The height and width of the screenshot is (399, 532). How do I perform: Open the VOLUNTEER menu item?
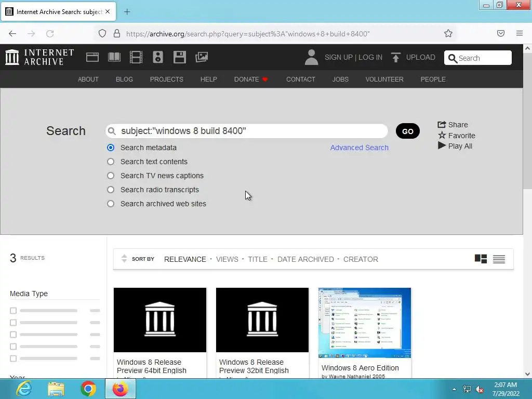pos(384,79)
